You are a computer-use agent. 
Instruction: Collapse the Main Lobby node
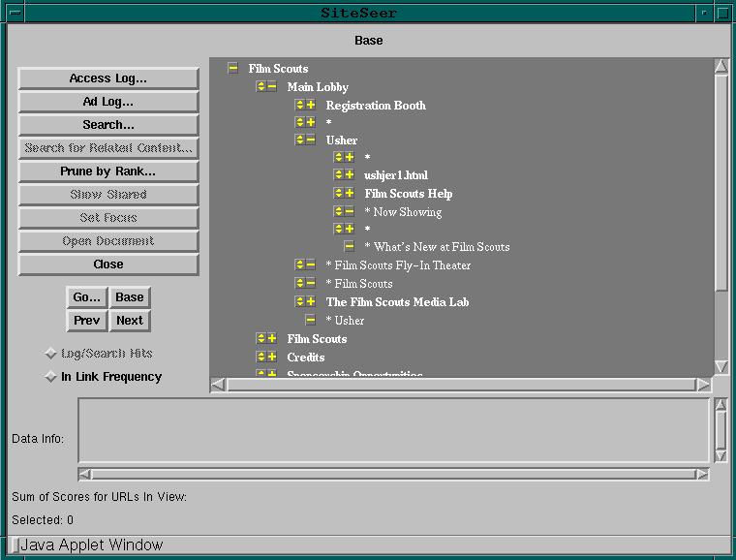tap(272, 86)
